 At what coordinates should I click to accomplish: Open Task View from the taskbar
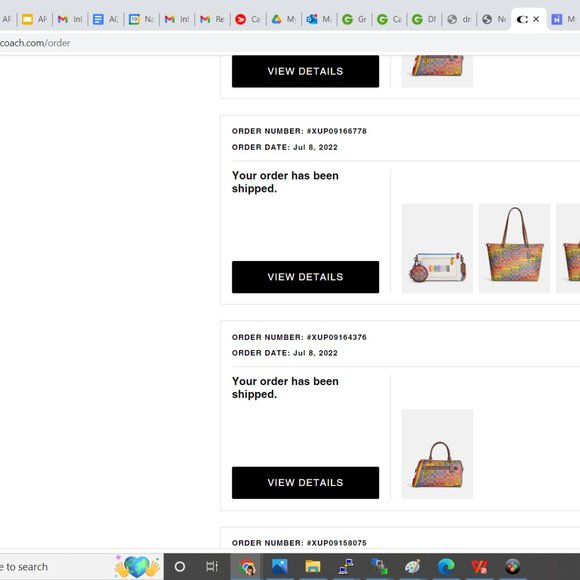click(212, 566)
